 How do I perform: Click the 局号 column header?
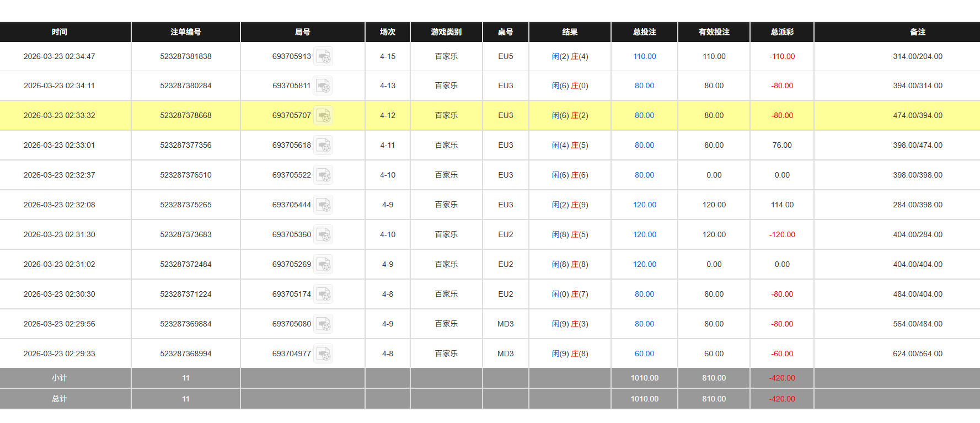[303, 32]
